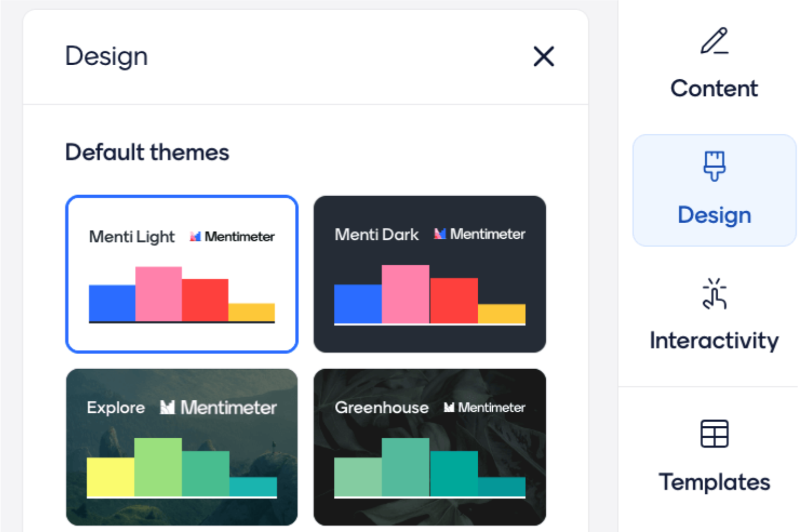Screen dimensions: 798x532
Task: Apply the Menti Dark theme
Action: click(430, 274)
